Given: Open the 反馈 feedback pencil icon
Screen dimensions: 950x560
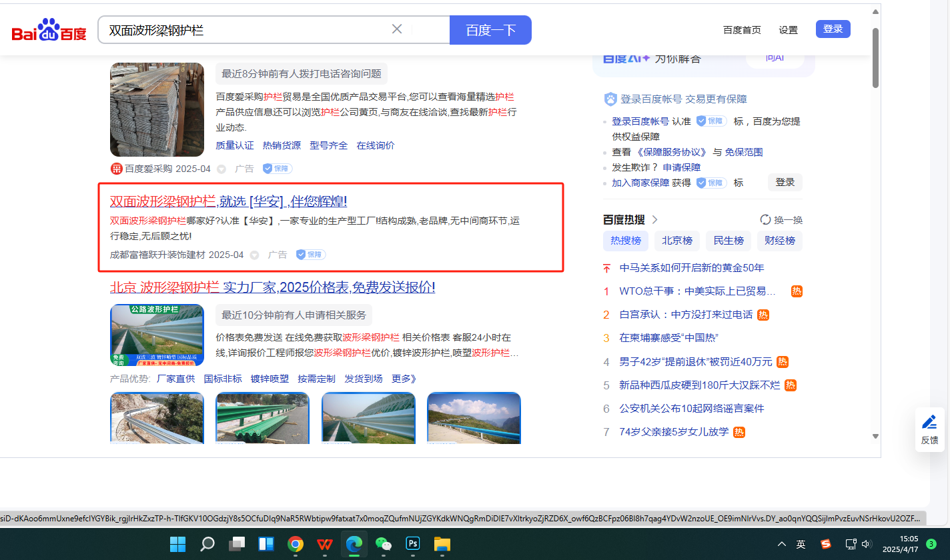Looking at the screenshot, I should point(929,423).
